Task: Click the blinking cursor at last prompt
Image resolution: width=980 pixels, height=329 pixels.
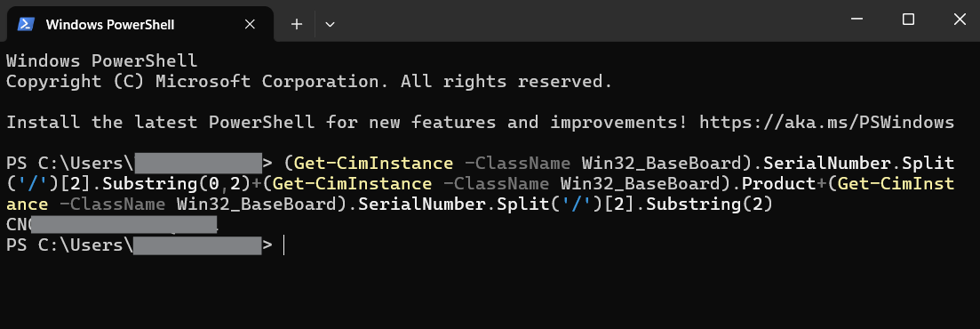Action: click(283, 245)
